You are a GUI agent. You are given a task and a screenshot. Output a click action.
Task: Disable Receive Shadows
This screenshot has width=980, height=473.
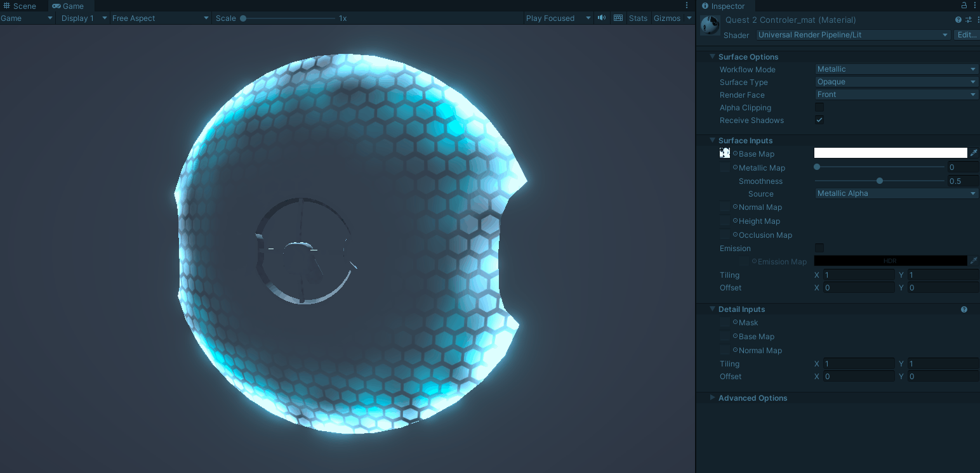(x=819, y=120)
